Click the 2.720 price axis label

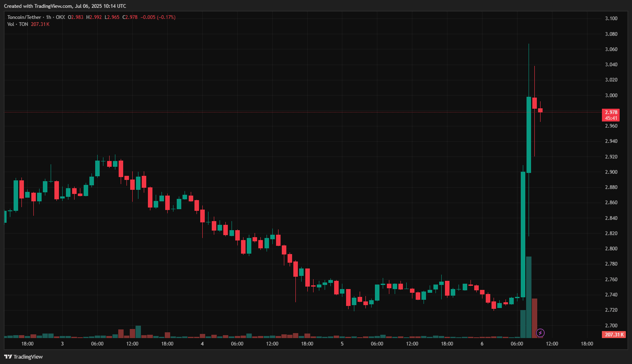[x=611, y=310]
